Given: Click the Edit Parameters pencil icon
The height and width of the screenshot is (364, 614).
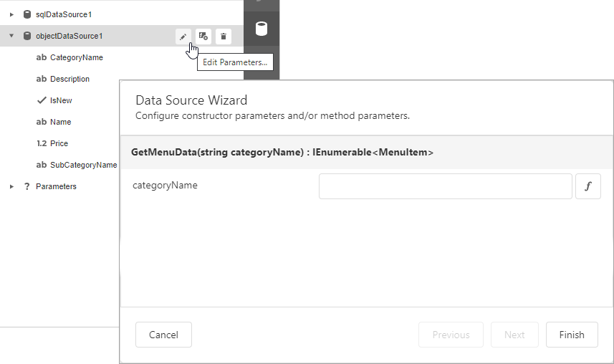Looking at the screenshot, I should coord(183,36).
